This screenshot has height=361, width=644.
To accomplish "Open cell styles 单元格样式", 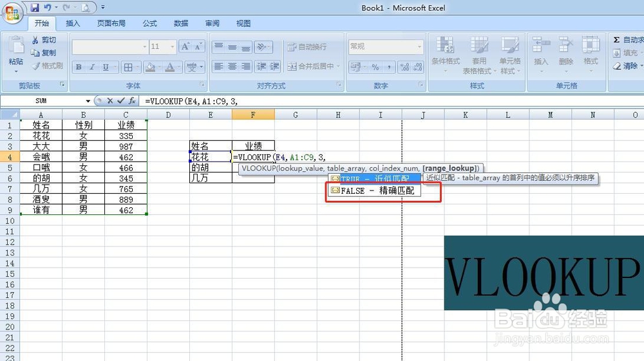I will pyautogui.click(x=510, y=55).
